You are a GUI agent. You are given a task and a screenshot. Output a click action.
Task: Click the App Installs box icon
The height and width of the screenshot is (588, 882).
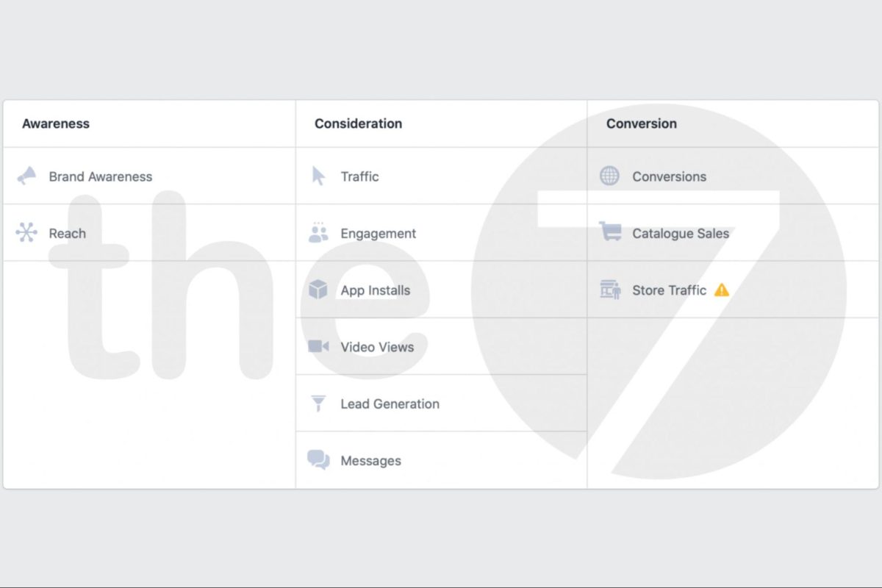tap(318, 290)
